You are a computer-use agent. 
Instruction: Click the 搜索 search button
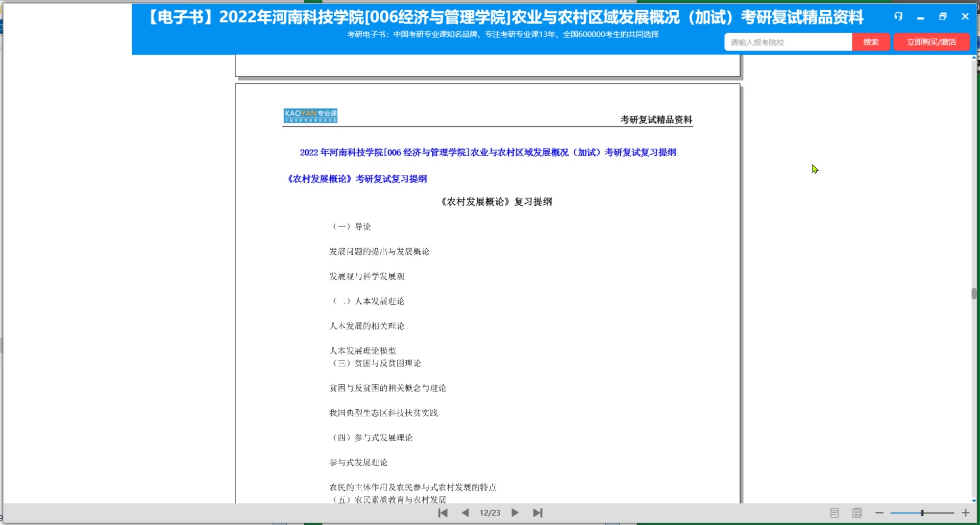coord(871,42)
